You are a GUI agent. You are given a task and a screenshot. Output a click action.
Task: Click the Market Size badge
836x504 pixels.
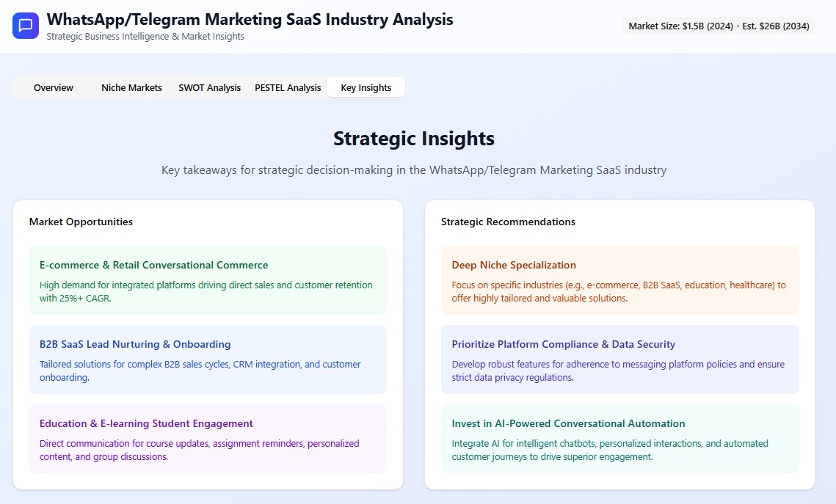click(x=719, y=26)
